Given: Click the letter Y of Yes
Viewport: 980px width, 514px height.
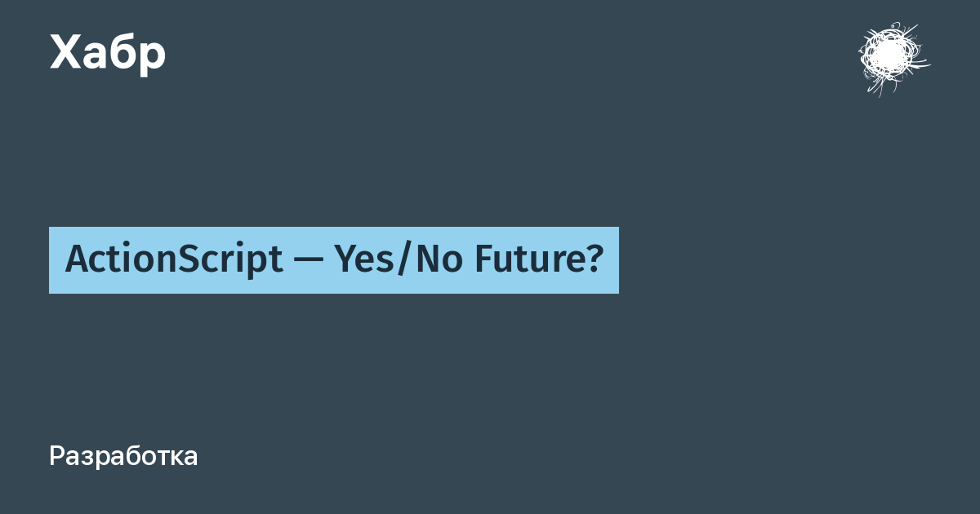Looking at the screenshot, I should click(344, 260).
